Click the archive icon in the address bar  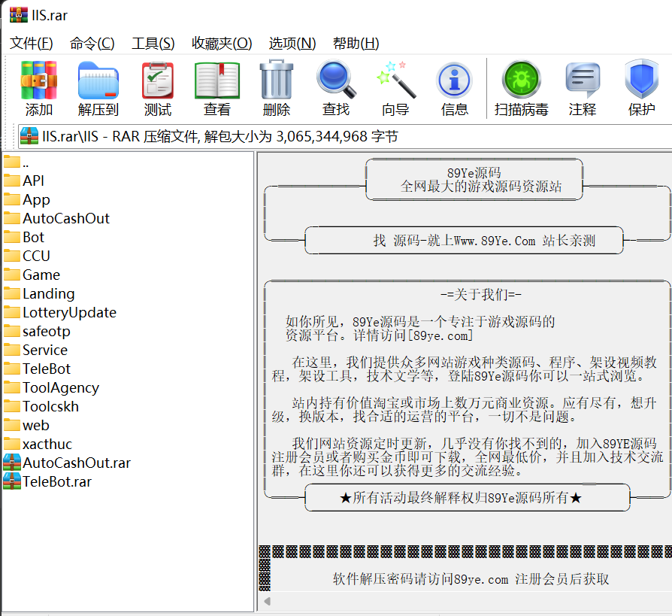click(29, 136)
